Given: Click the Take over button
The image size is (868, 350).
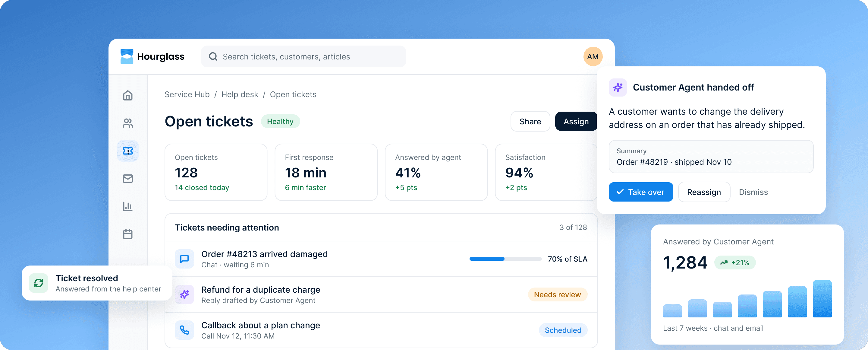Looking at the screenshot, I should click(x=640, y=192).
